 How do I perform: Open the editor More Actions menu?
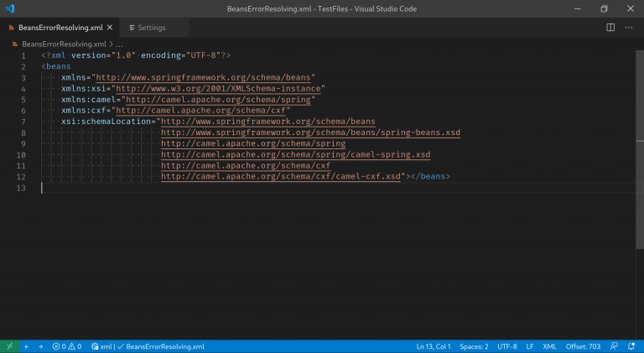629,28
